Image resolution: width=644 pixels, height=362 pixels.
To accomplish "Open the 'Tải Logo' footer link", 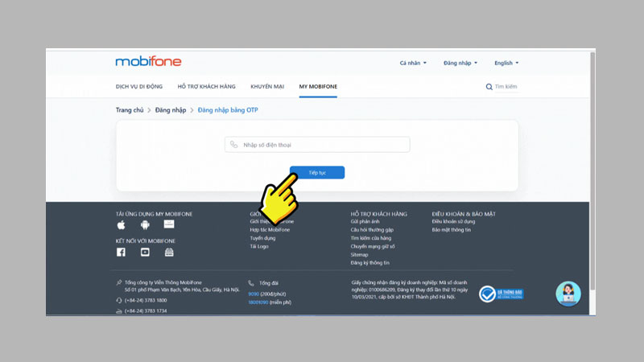I will coord(259,246).
